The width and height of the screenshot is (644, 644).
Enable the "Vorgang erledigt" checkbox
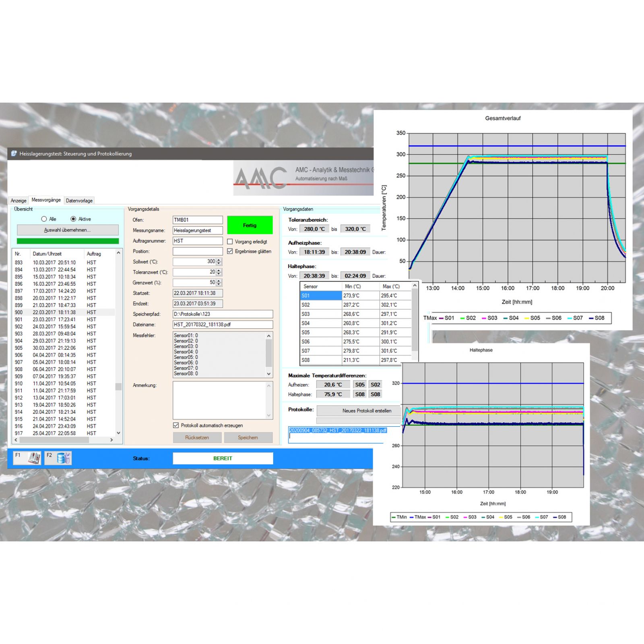click(230, 242)
